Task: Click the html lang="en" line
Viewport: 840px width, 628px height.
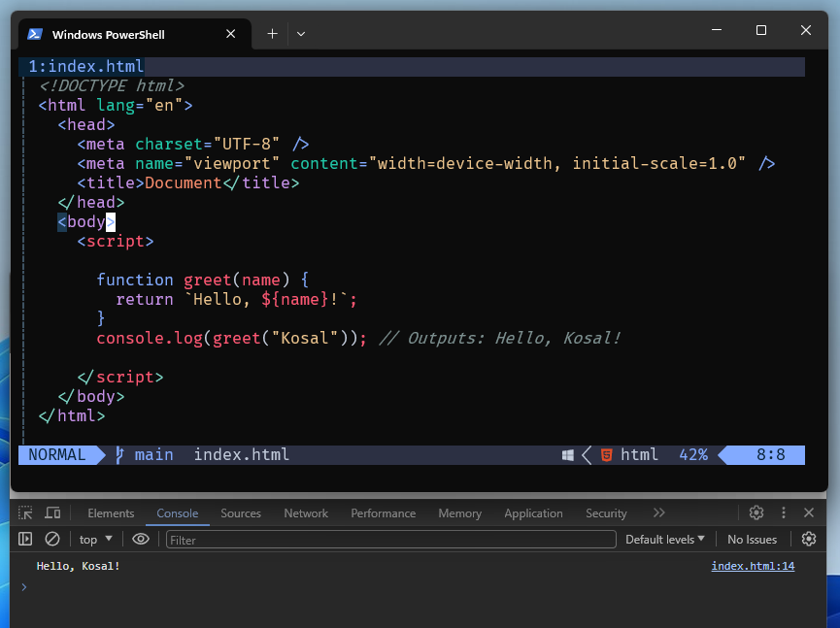Action: [116, 106]
